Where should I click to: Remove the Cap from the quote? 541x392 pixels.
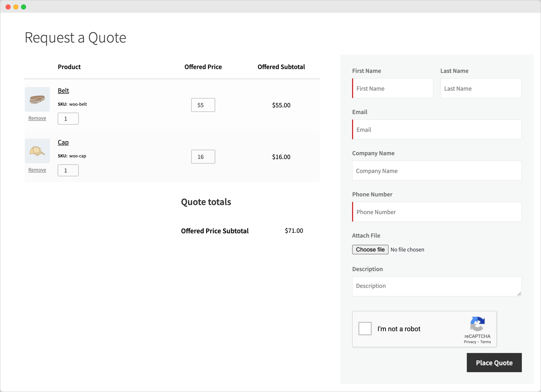(x=37, y=169)
